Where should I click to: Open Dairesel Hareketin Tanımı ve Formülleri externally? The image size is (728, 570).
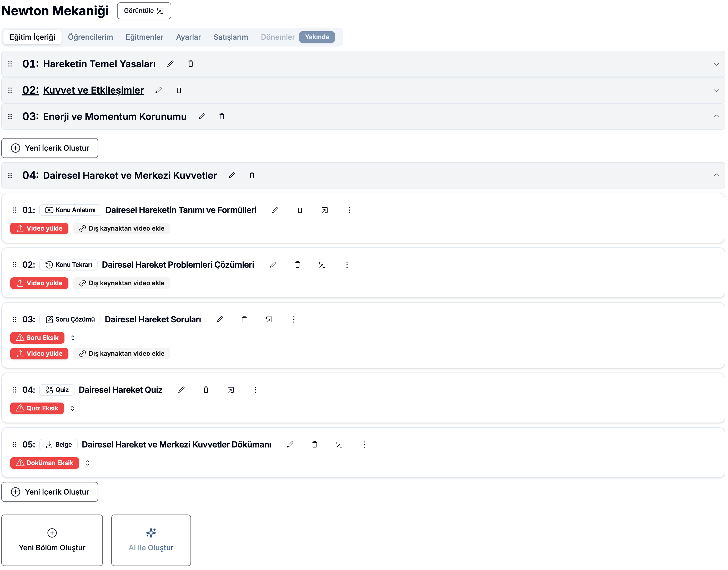pyautogui.click(x=325, y=210)
